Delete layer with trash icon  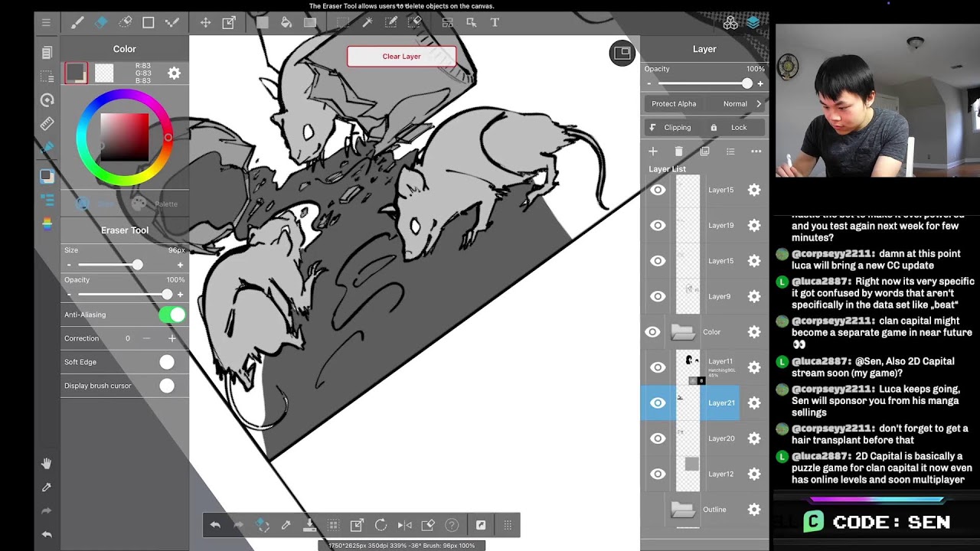click(678, 152)
